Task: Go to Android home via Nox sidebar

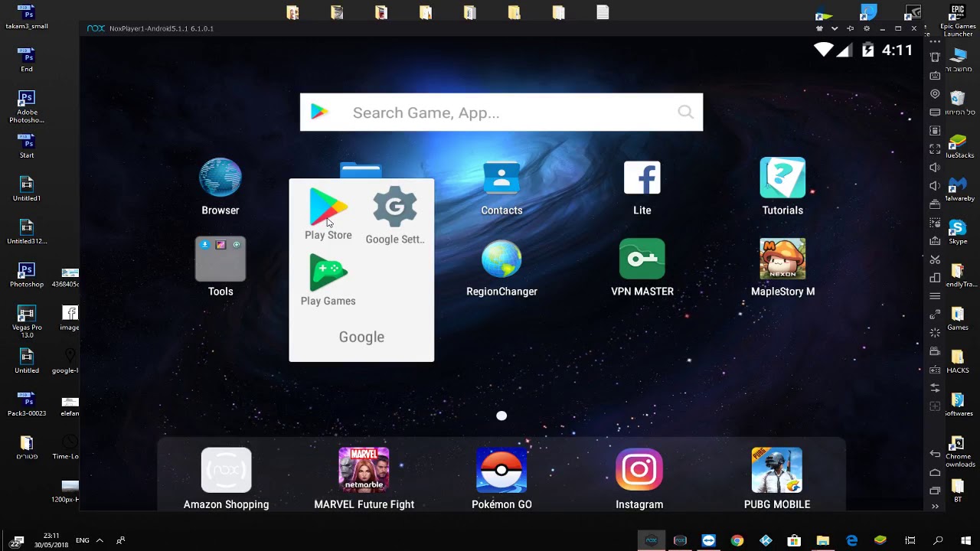Action: pos(935,472)
